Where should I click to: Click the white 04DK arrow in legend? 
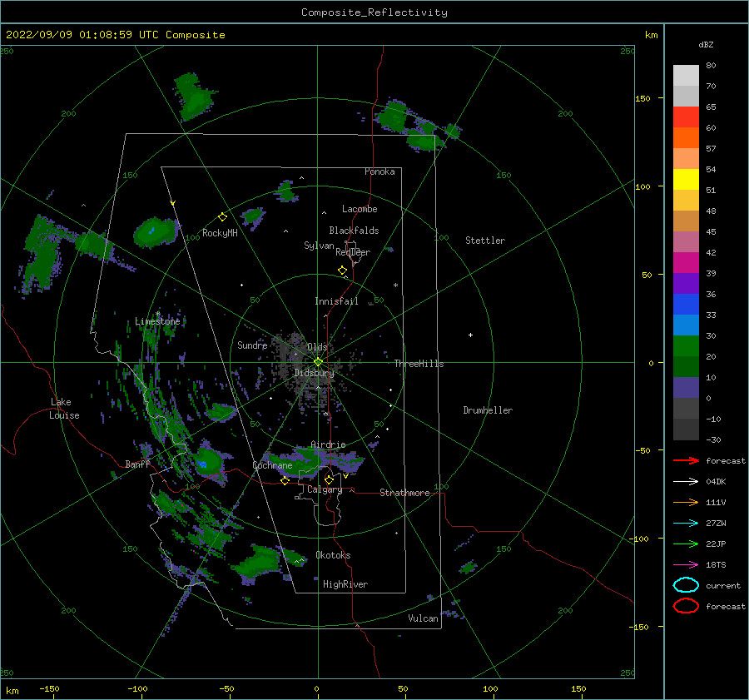[686, 482]
